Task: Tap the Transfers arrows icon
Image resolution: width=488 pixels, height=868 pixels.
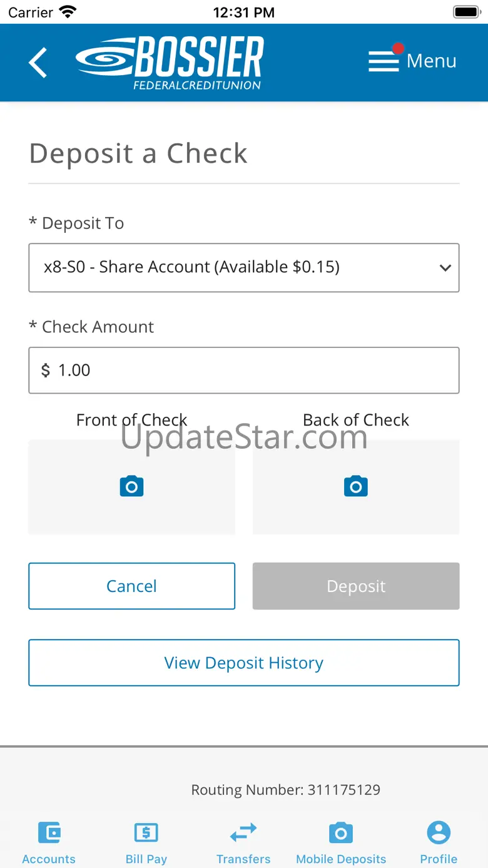Action: pos(243,833)
